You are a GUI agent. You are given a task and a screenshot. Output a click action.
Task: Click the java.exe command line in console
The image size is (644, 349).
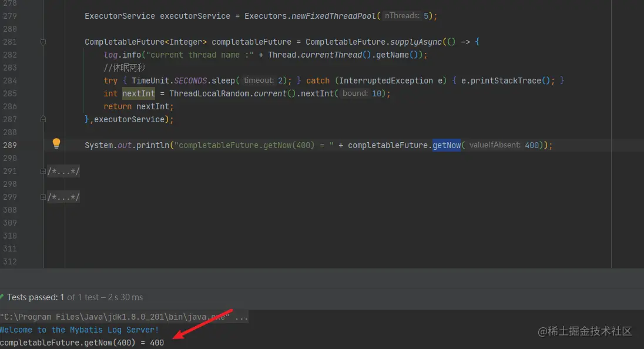(x=124, y=317)
